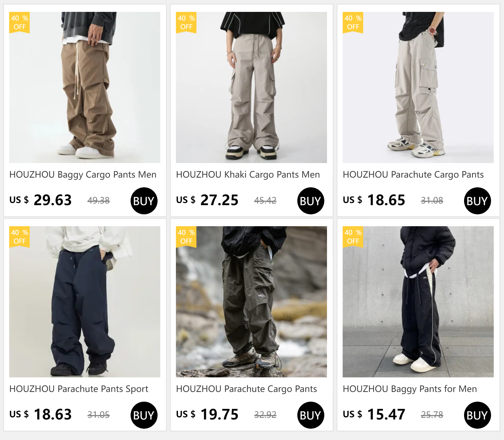View olive cargo pants outdoor photo
504x440 pixels.
click(251, 302)
